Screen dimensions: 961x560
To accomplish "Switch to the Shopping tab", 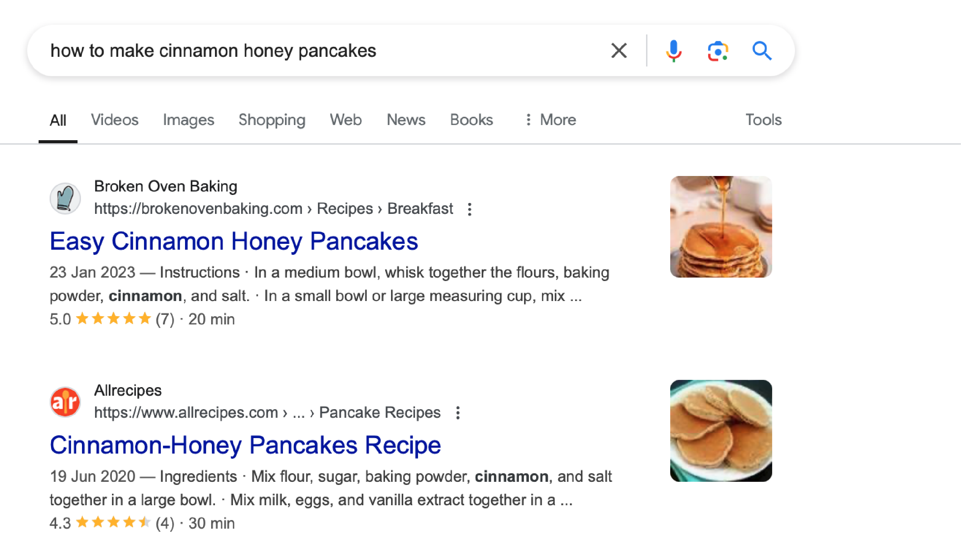I will [272, 120].
